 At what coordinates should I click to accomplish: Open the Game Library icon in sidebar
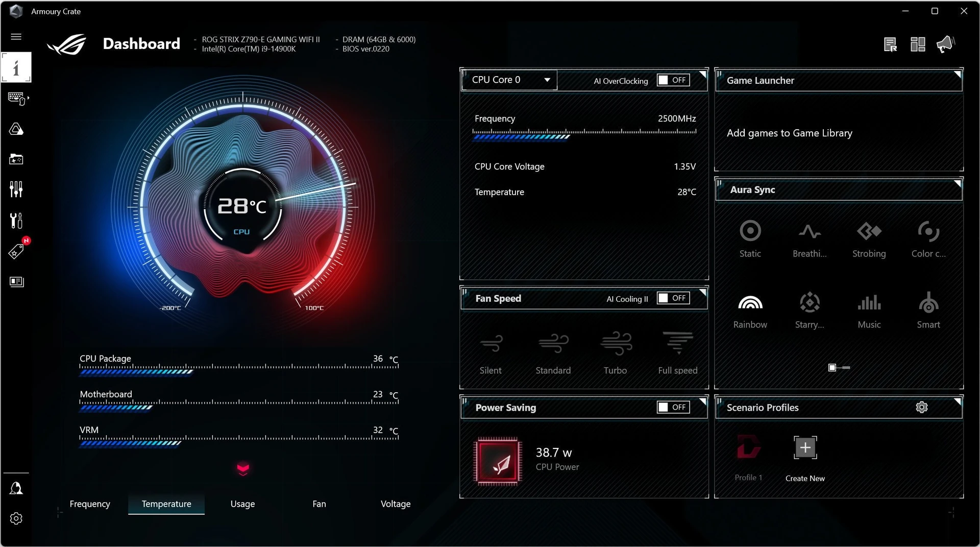[x=16, y=159]
